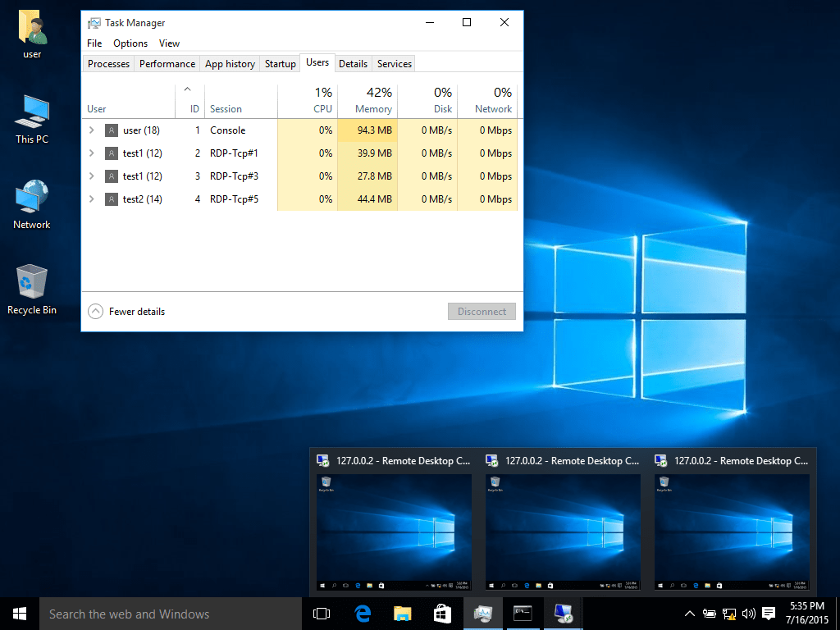Viewport: 840px width, 630px height.
Task: Show hidden system tray icons
Action: (x=690, y=614)
